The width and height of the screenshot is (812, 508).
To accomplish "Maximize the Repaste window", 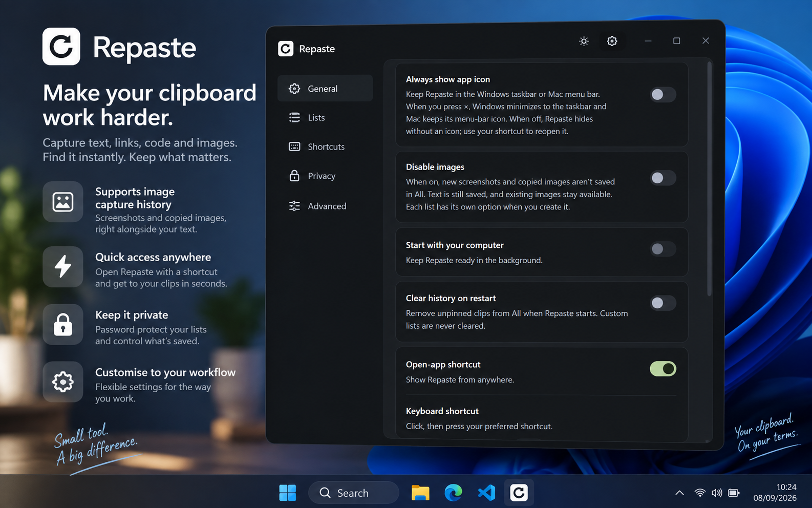I will point(676,41).
